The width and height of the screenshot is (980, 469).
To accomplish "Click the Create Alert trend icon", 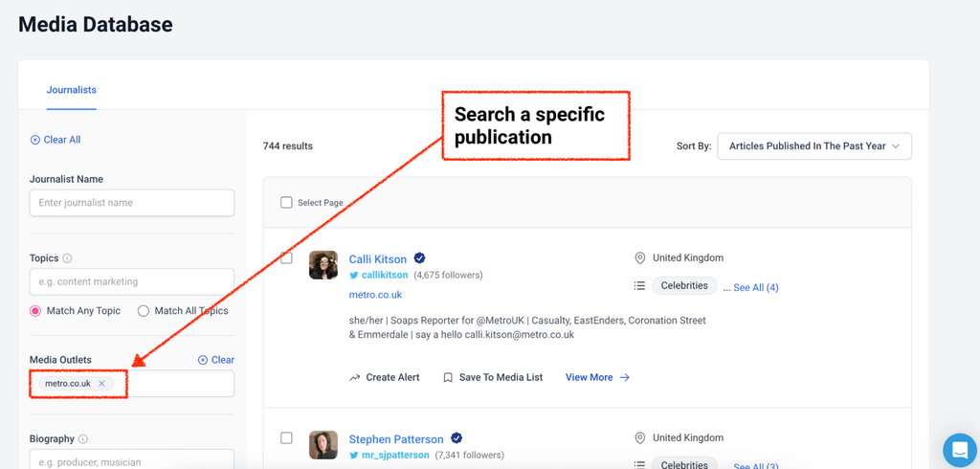I will tap(355, 378).
